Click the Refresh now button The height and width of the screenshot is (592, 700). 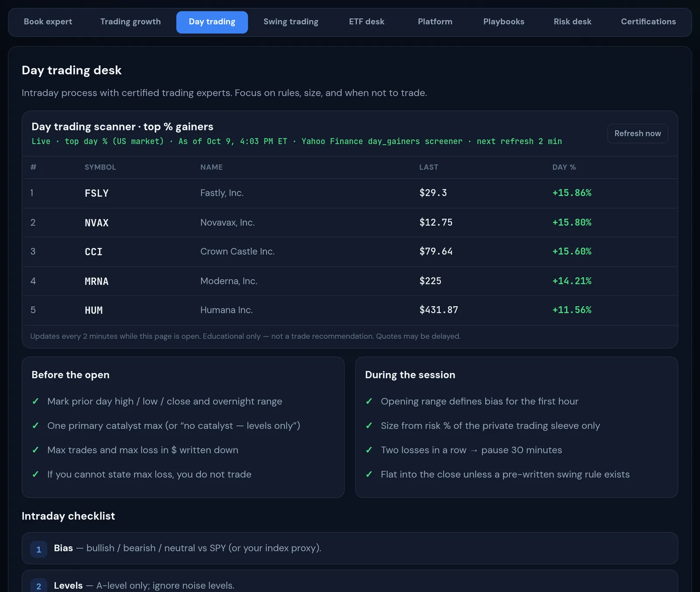click(x=637, y=133)
